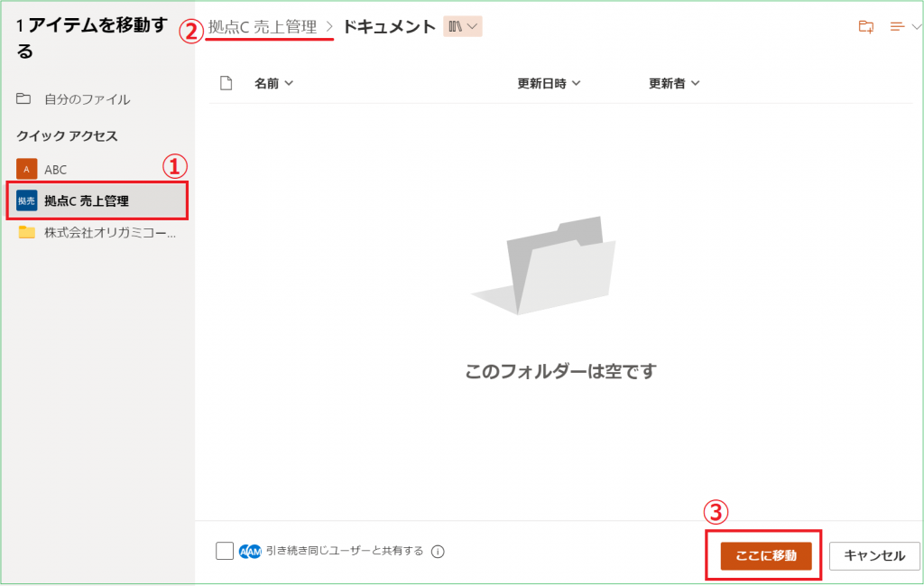Click the orange ABC site icon
The height and width of the screenshot is (586, 924).
(x=27, y=170)
